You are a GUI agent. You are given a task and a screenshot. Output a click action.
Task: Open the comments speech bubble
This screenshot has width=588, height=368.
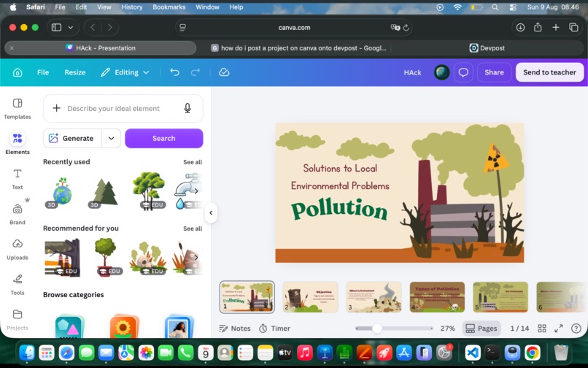coord(463,72)
